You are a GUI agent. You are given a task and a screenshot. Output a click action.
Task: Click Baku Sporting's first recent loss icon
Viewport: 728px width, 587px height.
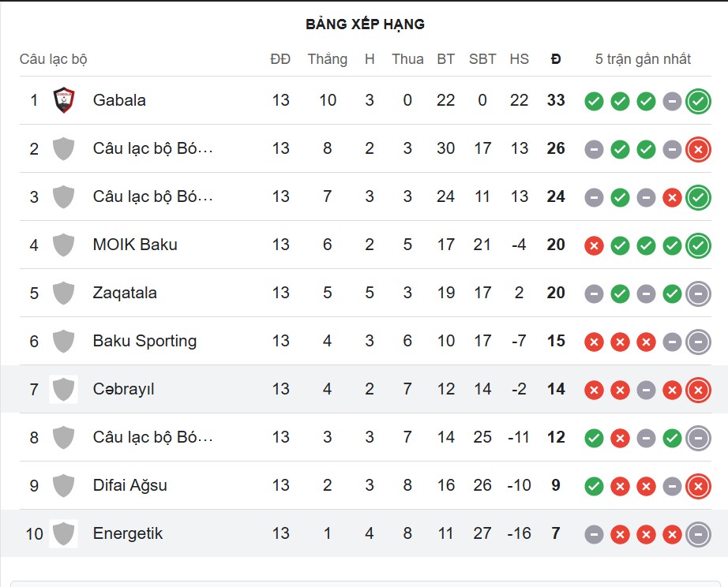(594, 342)
